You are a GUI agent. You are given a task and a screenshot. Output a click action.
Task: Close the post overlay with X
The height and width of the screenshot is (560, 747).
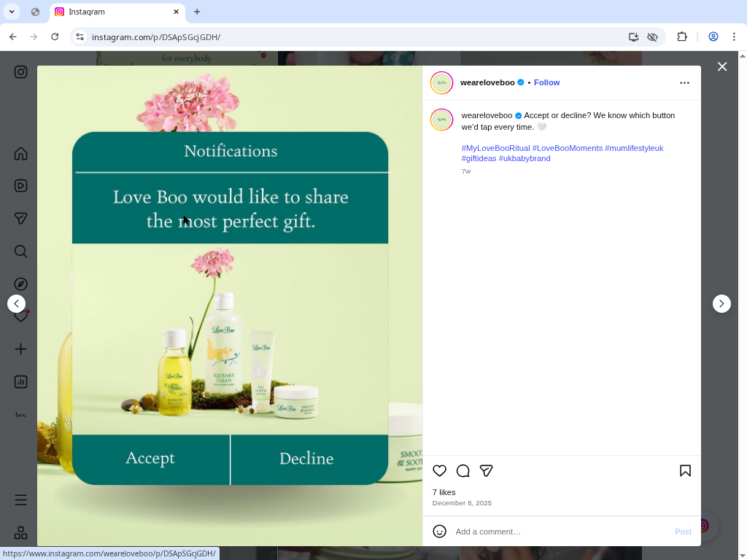point(722,66)
